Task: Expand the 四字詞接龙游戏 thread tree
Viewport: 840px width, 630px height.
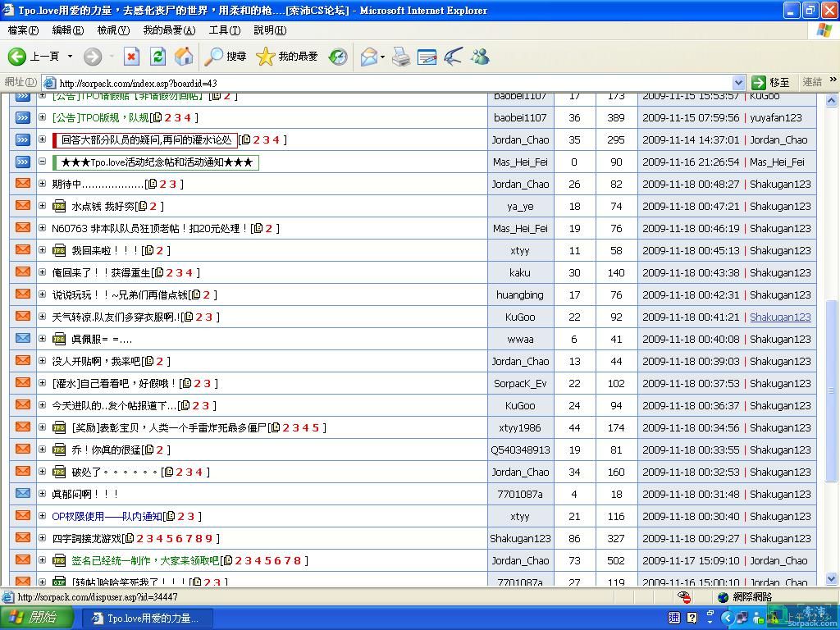Action: pos(43,538)
